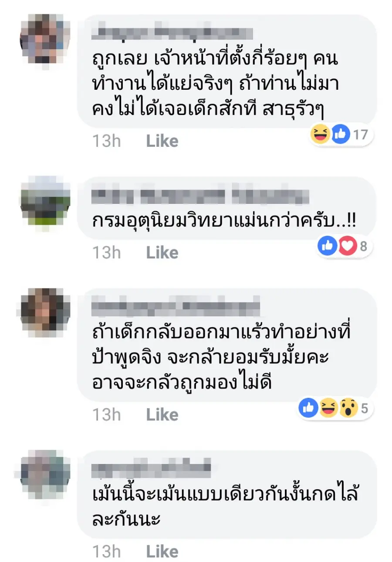Like the third comment starting ถ้าเด็กกลับออกมา

[162, 414]
